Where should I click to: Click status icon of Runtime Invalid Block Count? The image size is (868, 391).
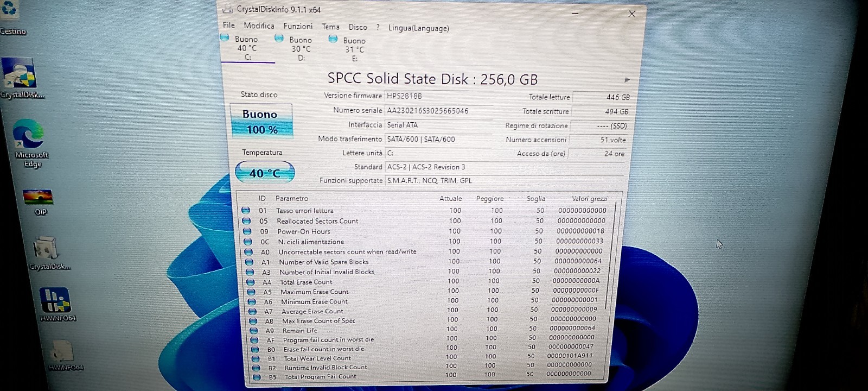(x=256, y=368)
